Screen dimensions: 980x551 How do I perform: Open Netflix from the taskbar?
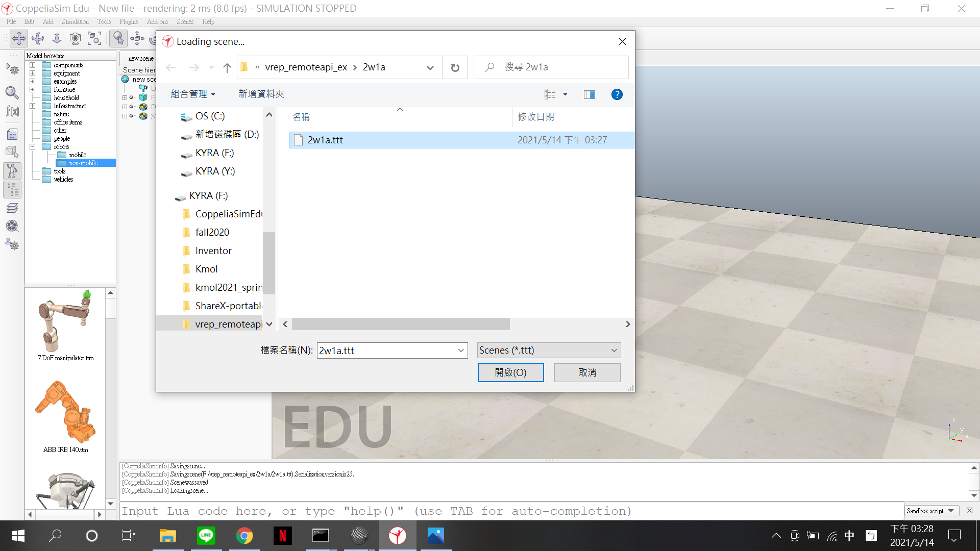pos(282,536)
